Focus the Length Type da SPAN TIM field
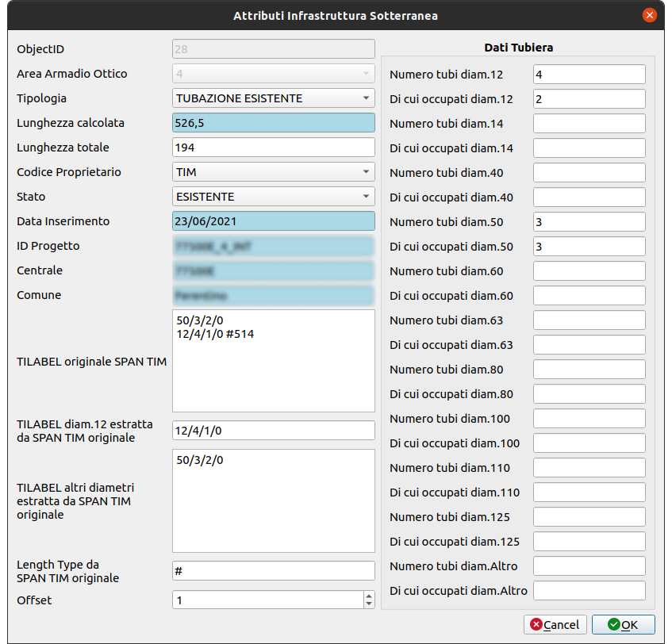 (x=273, y=571)
